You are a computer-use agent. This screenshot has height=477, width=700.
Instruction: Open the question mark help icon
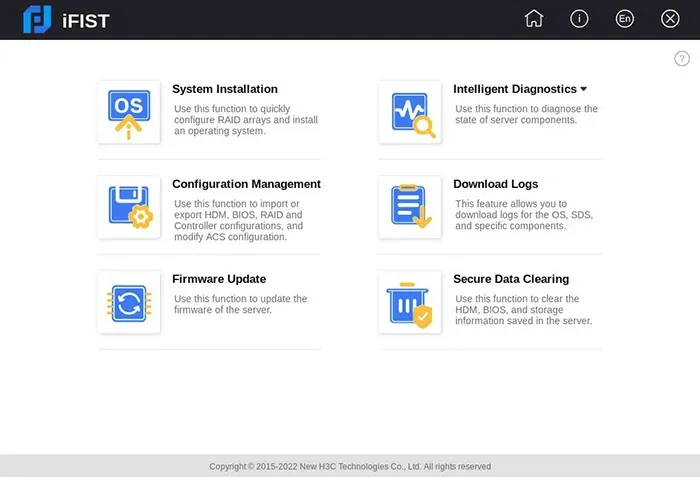click(x=682, y=59)
